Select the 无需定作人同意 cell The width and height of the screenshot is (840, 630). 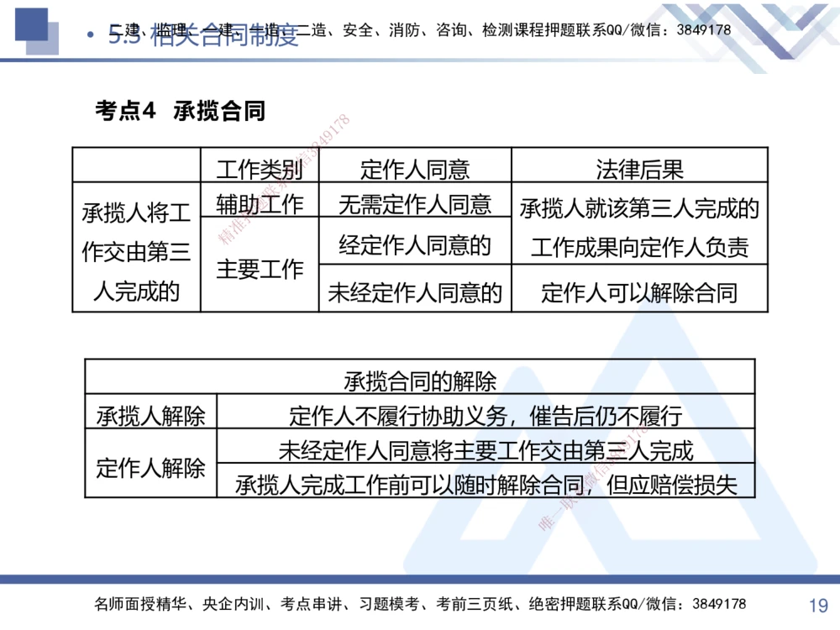pyautogui.click(x=415, y=204)
